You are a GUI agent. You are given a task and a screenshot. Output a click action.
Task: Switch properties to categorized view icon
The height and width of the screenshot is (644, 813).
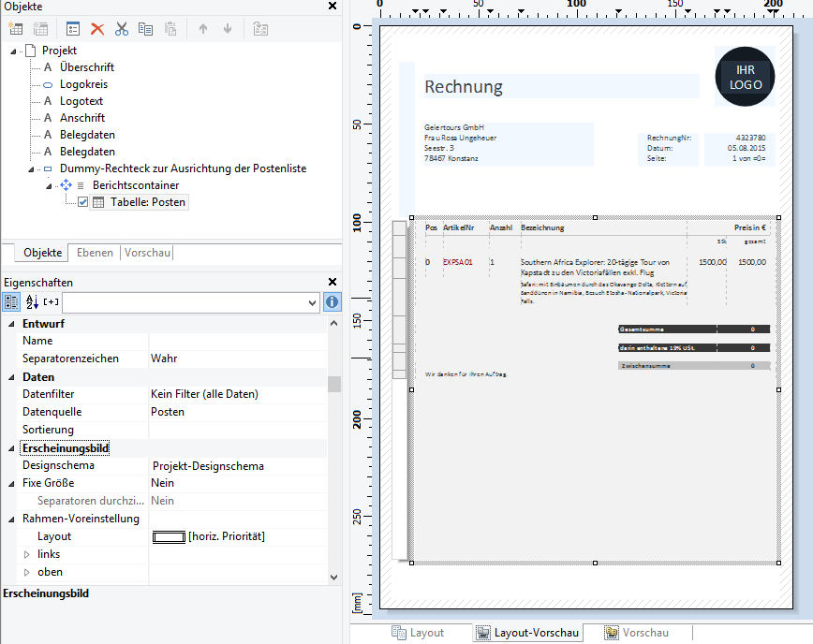pos(11,302)
